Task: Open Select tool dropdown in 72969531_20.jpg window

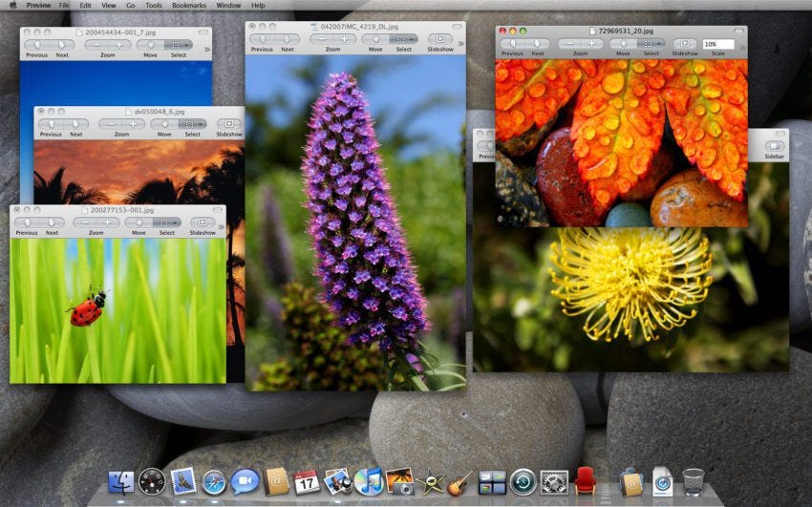Action: (x=661, y=45)
